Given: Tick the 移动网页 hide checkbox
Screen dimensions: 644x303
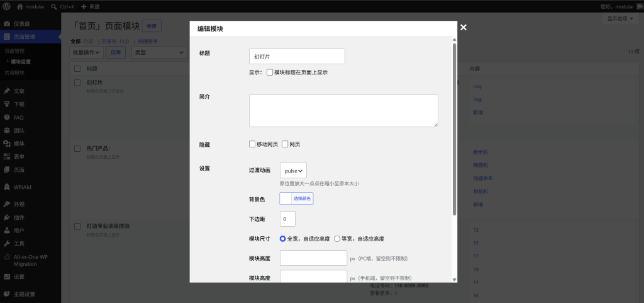Looking at the screenshot, I should [x=252, y=144].
